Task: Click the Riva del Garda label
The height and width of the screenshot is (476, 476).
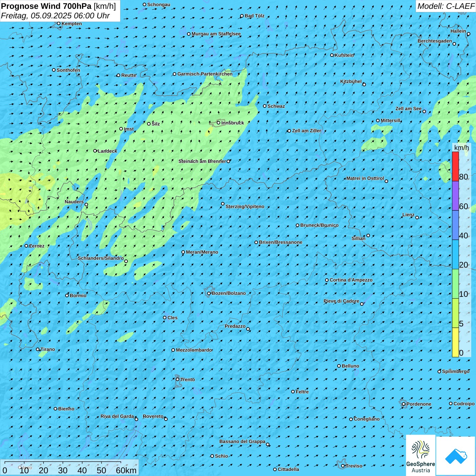Action: pos(117,416)
